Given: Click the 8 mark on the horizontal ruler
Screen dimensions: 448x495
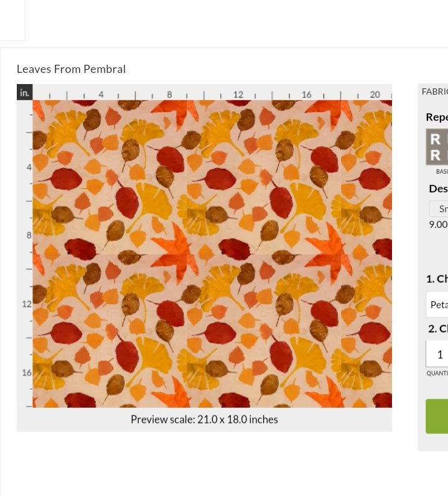Looking at the screenshot, I should click(169, 95).
